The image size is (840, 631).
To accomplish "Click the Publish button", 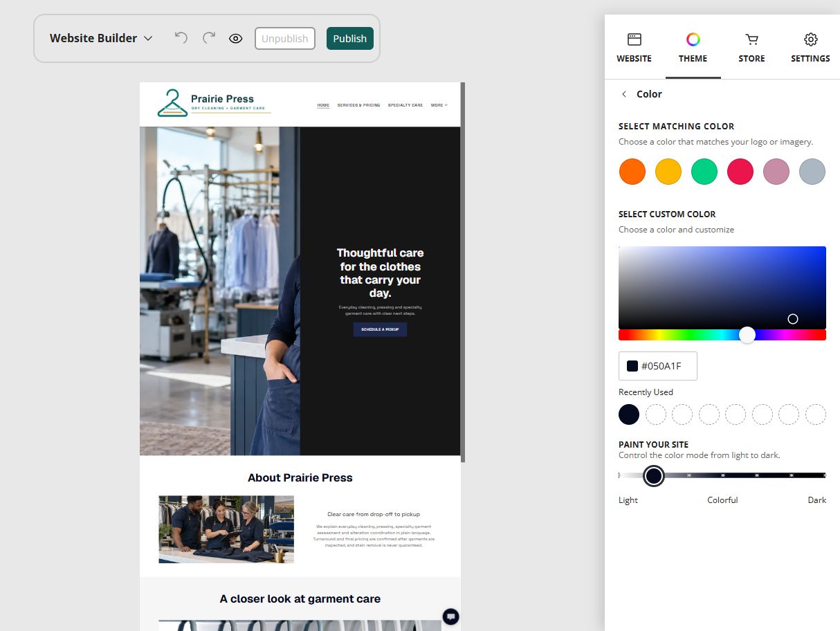I will pyautogui.click(x=350, y=39).
